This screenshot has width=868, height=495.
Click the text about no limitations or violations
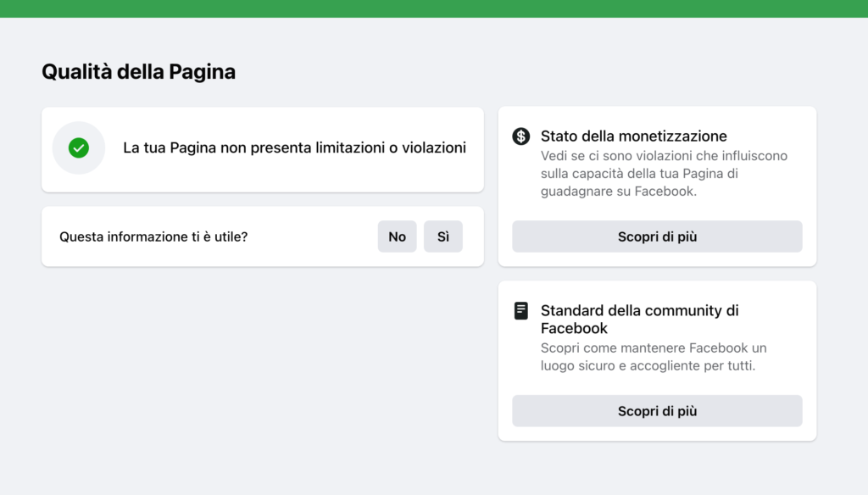294,147
